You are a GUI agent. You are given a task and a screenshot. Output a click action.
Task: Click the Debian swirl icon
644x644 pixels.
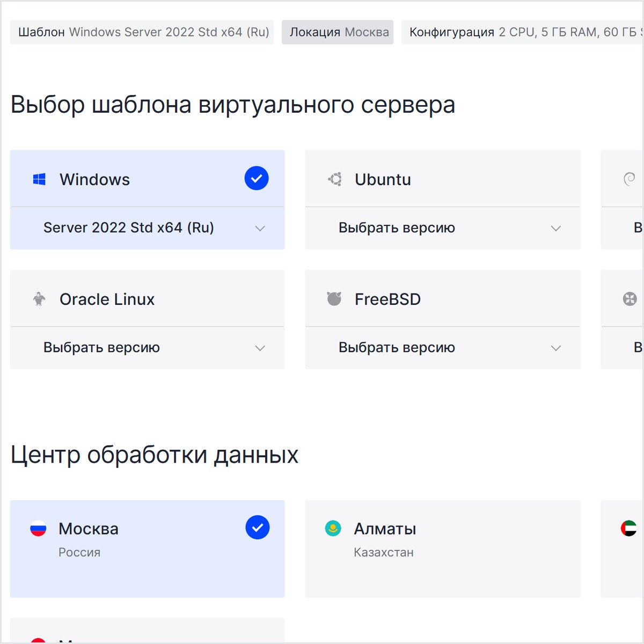pyautogui.click(x=630, y=179)
